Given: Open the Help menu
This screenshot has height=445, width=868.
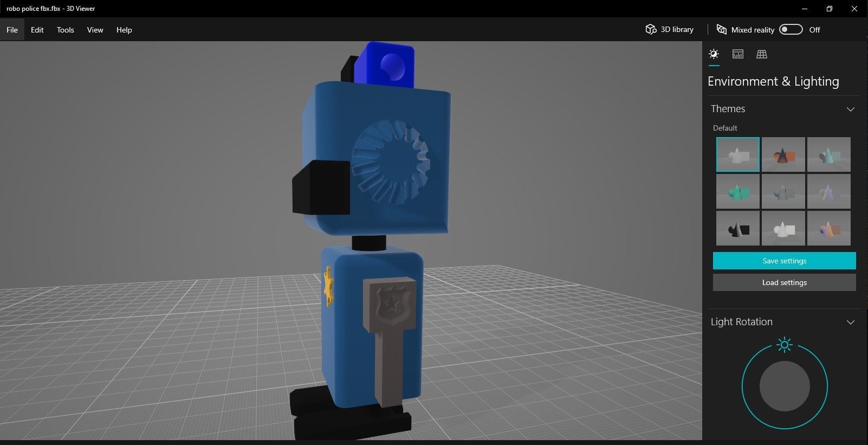Looking at the screenshot, I should [x=124, y=30].
